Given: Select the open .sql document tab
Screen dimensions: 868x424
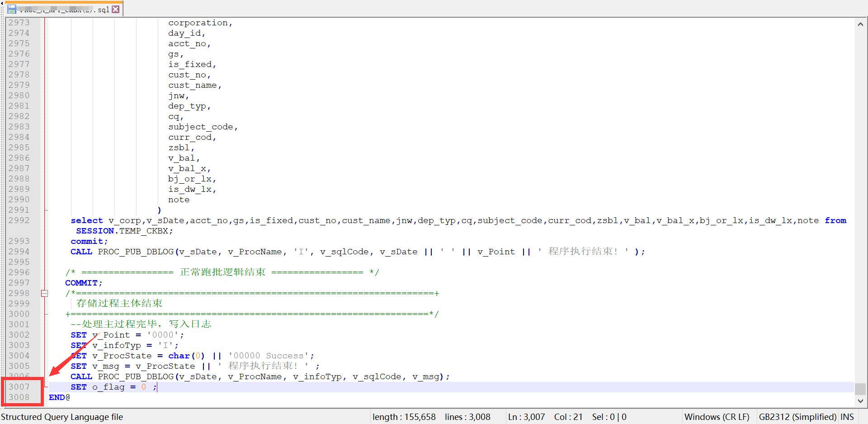Looking at the screenshot, I should (63, 10).
